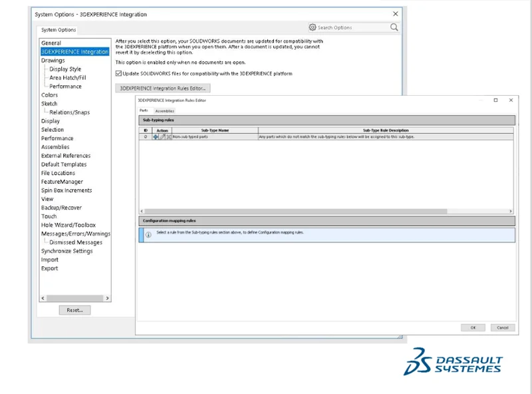532x394 pixels.
Task: Select Hole Wizard/Toolbox option
Action: [68, 225]
